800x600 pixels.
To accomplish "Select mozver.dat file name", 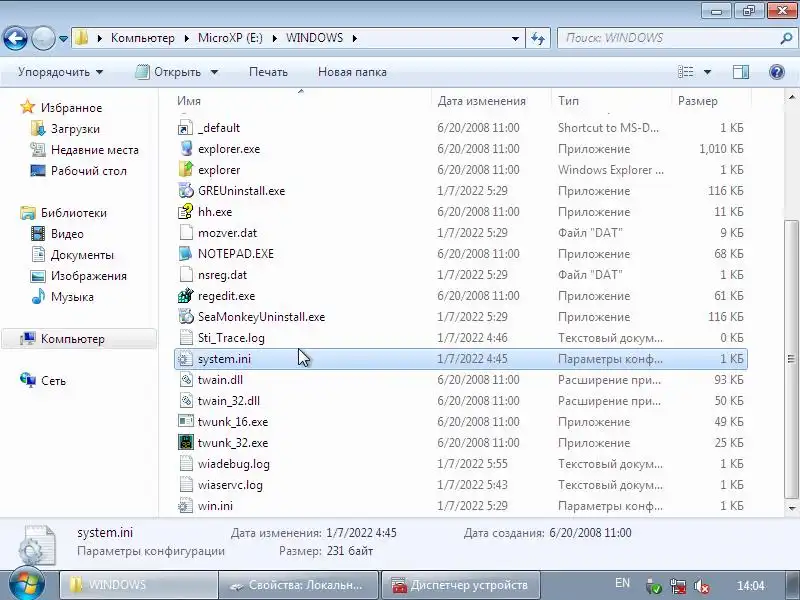I will [x=228, y=233].
